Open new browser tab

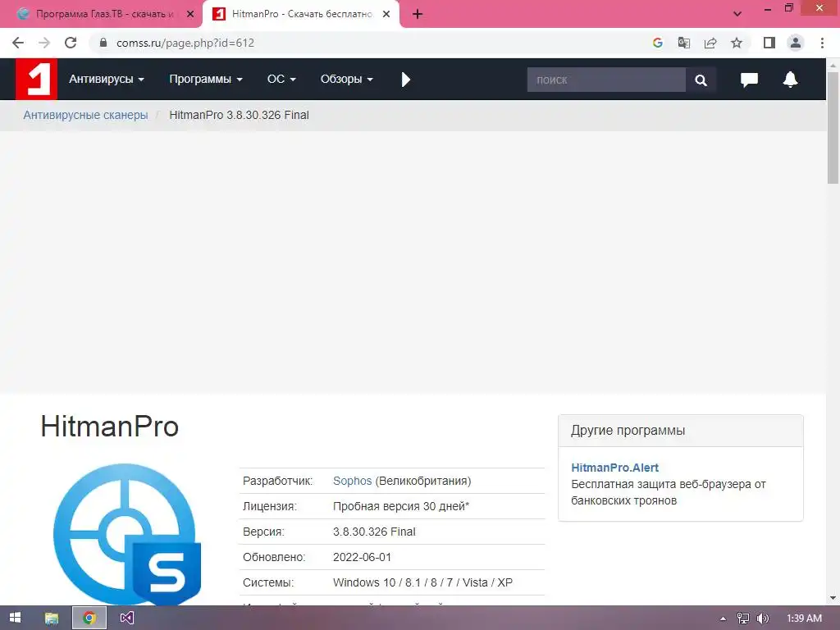[x=418, y=14]
